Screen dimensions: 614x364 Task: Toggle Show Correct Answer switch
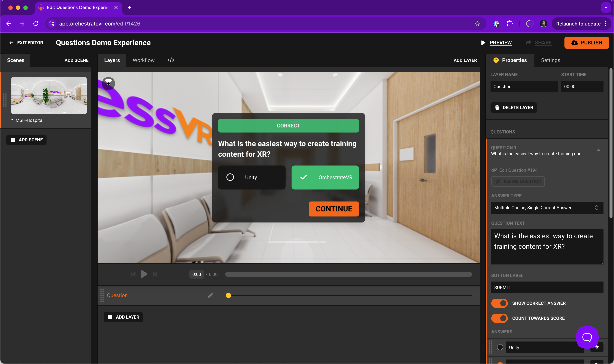(499, 303)
